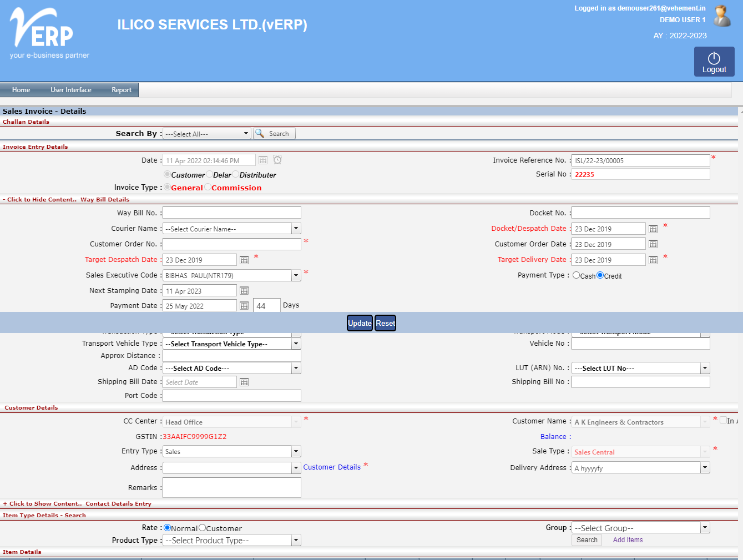Click the Search button beside Search By
743x560 pixels.
[x=274, y=134]
